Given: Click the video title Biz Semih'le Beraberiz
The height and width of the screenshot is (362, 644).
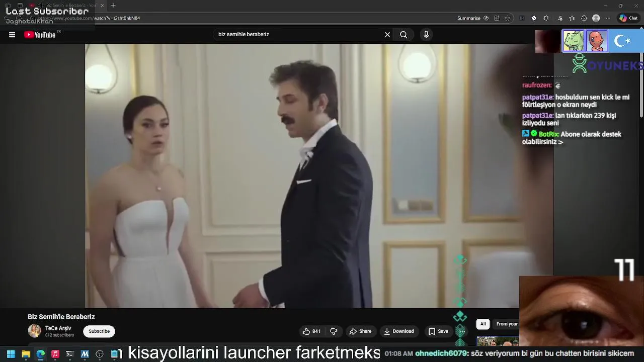Looking at the screenshot, I should pyautogui.click(x=61, y=317).
